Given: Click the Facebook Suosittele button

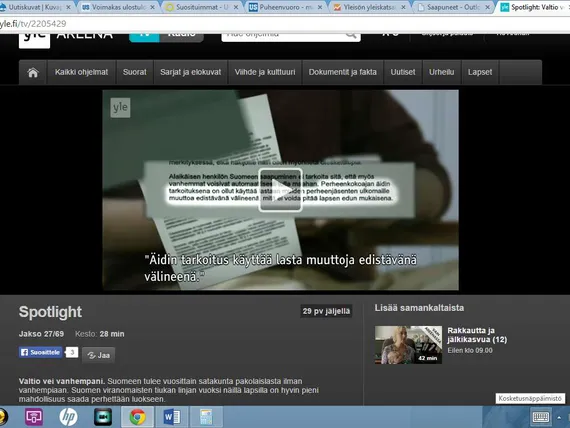Looking at the screenshot, I should click(x=40, y=352).
